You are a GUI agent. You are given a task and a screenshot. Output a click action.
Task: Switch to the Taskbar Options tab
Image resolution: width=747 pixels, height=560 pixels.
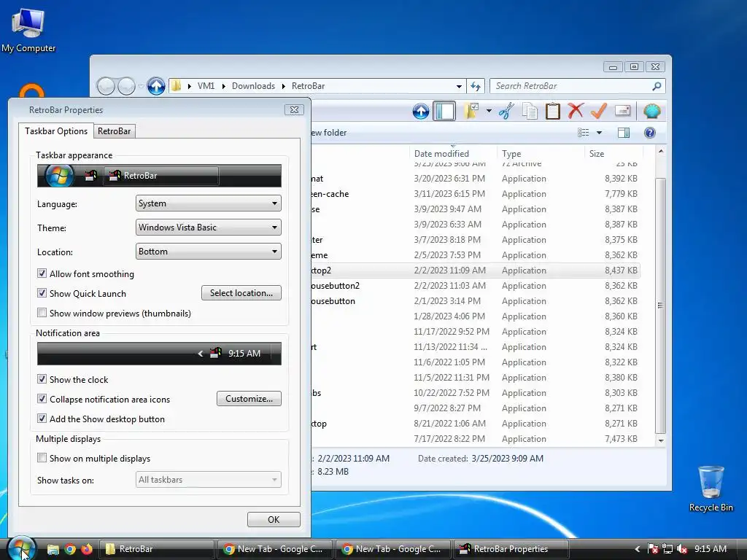click(x=56, y=131)
